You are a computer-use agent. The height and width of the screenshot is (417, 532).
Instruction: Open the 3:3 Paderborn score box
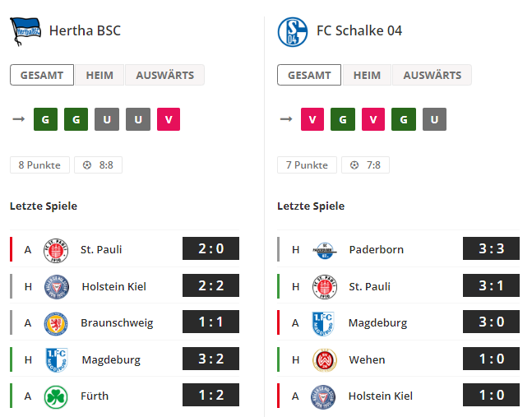[491, 248]
